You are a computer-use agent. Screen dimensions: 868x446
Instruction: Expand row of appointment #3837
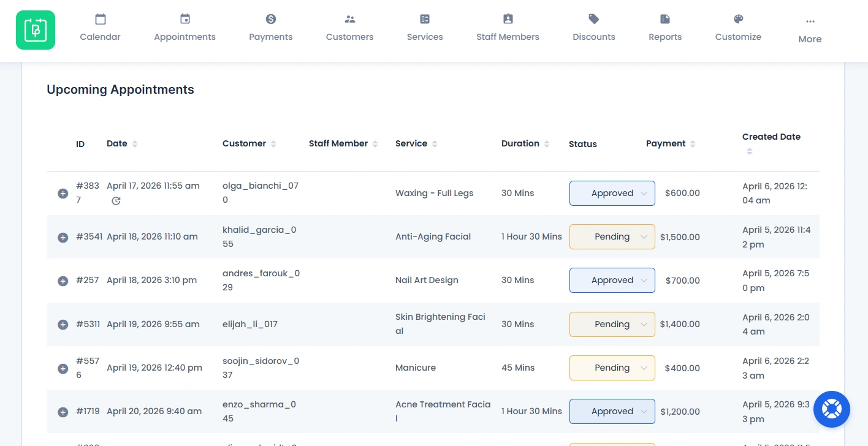click(x=63, y=194)
